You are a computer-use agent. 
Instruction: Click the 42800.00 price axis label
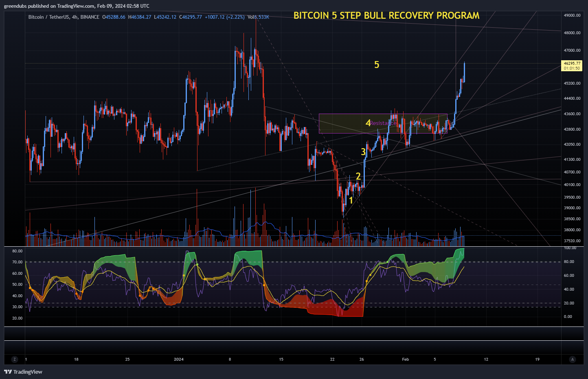[572, 129]
